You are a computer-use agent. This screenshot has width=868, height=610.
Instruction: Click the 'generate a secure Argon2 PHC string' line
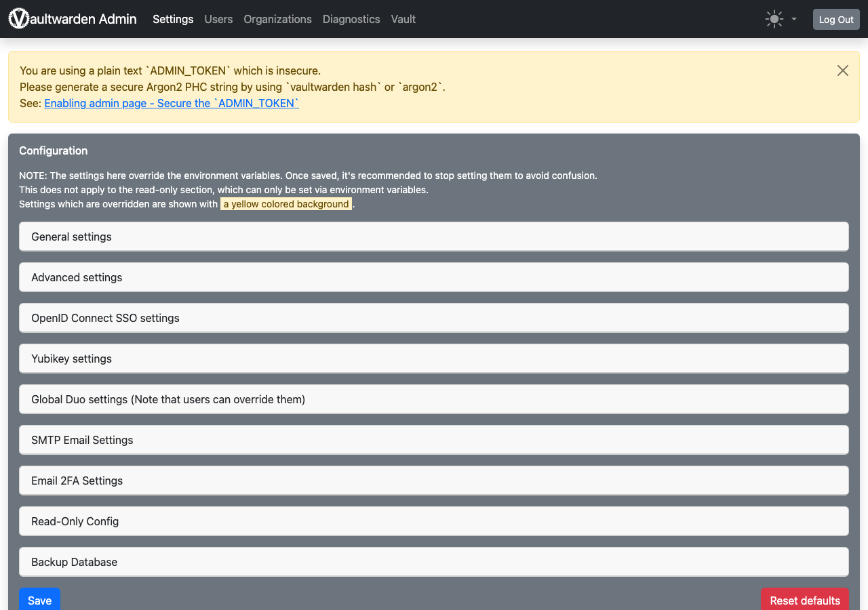pos(233,87)
